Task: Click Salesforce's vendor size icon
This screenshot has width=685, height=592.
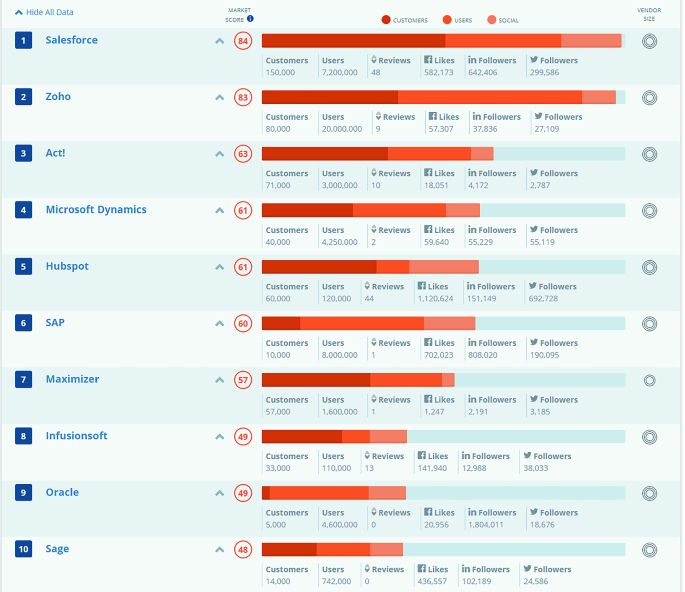Action: tap(650, 41)
